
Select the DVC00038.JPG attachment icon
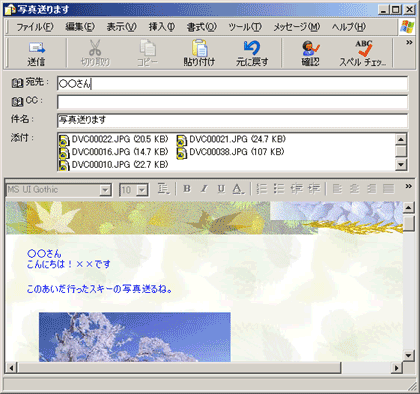[181, 153]
